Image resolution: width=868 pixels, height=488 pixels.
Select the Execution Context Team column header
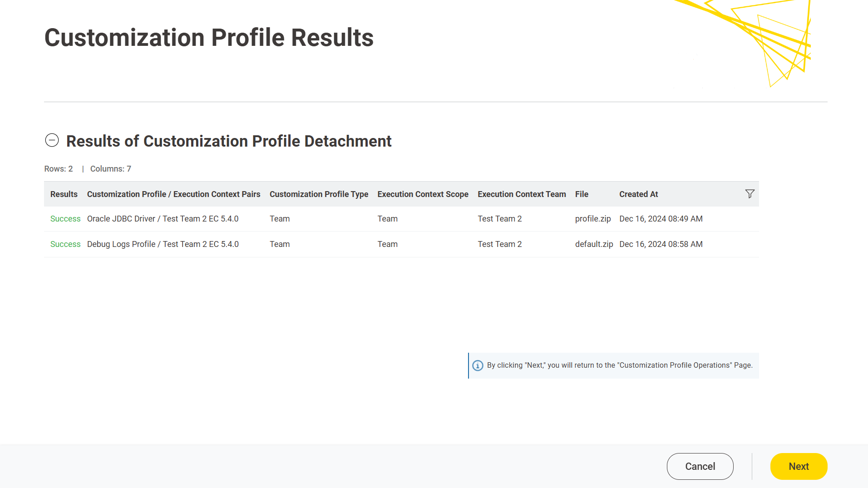pyautogui.click(x=522, y=194)
